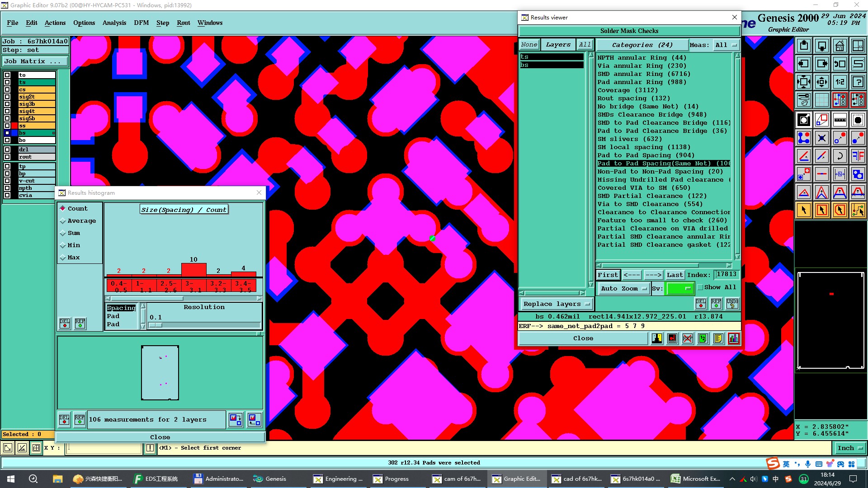
Task: Open the Analysis menu
Action: [x=114, y=23]
